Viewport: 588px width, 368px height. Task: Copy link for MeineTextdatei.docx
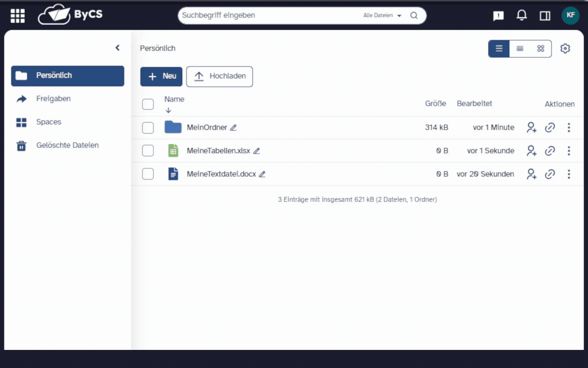550,174
